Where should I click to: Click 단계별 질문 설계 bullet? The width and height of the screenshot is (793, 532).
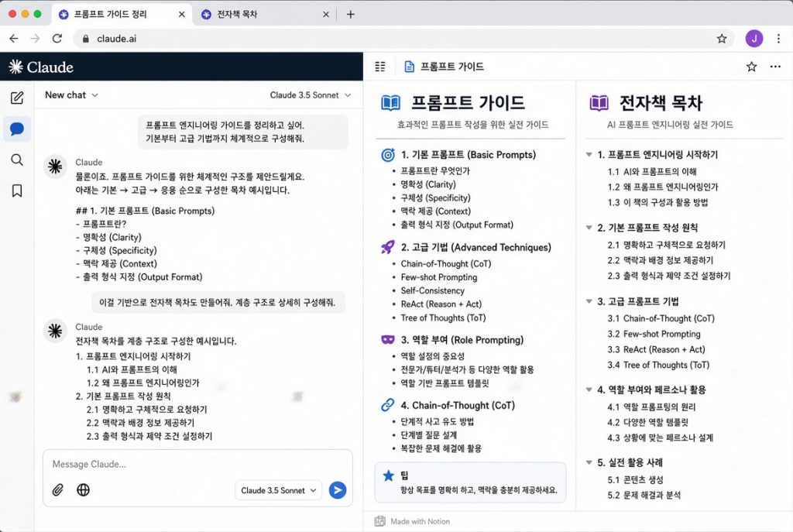click(429, 435)
